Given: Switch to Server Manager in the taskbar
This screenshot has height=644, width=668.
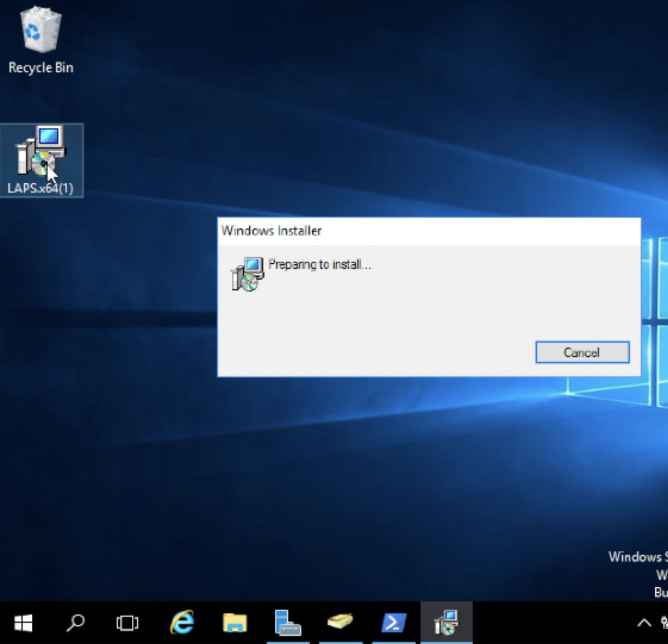Looking at the screenshot, I should coord(287,623).
